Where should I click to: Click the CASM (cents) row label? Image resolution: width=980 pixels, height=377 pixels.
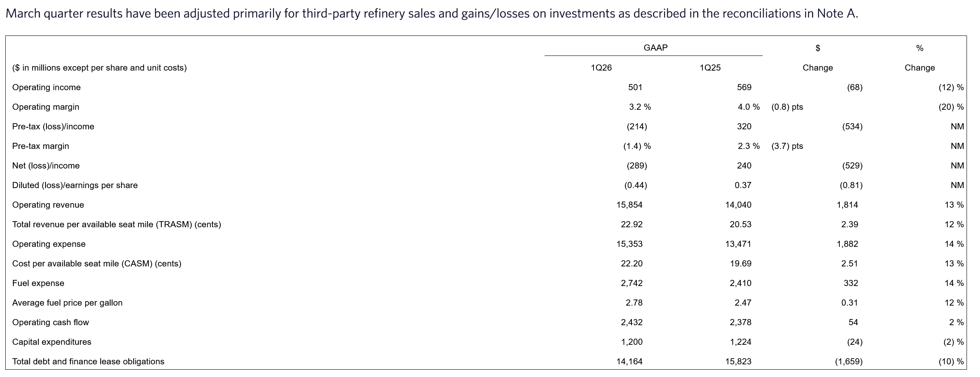tap(97, 264)
